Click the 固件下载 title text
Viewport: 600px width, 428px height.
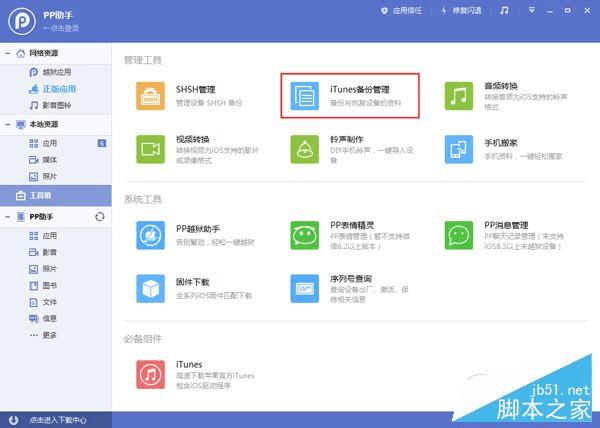pyautogui.click(x=192, y=282)
